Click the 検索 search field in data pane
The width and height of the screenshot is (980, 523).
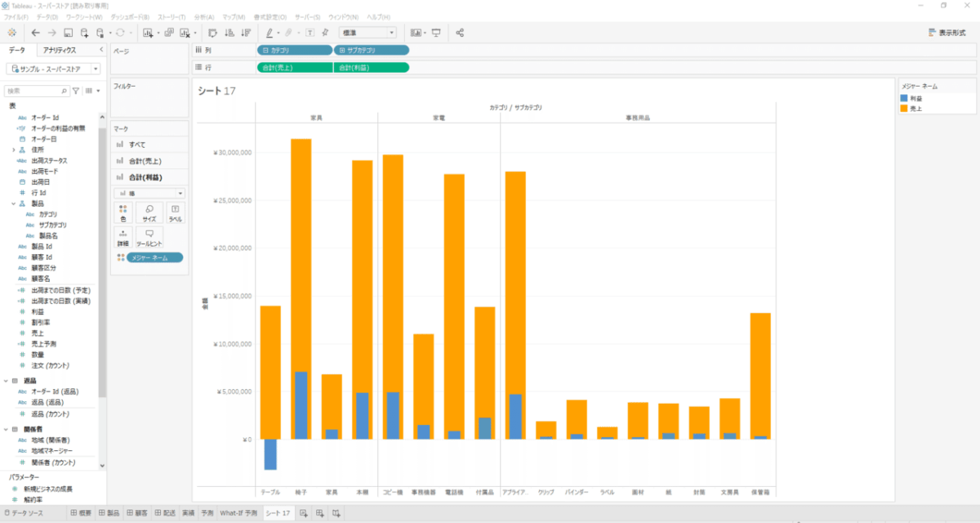click(x=37, y=91)
